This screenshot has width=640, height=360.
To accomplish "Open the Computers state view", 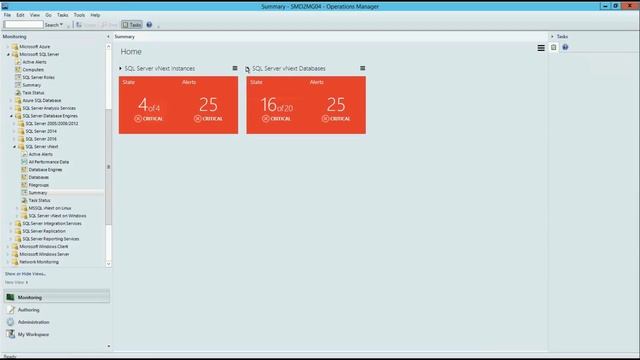I will coord(33,70).
